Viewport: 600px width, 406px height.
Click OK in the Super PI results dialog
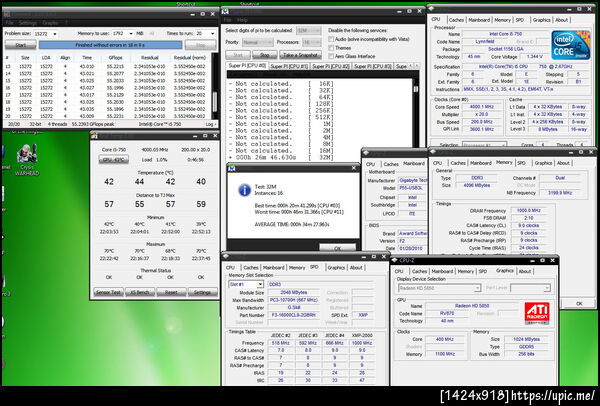[x=338, y=248]
